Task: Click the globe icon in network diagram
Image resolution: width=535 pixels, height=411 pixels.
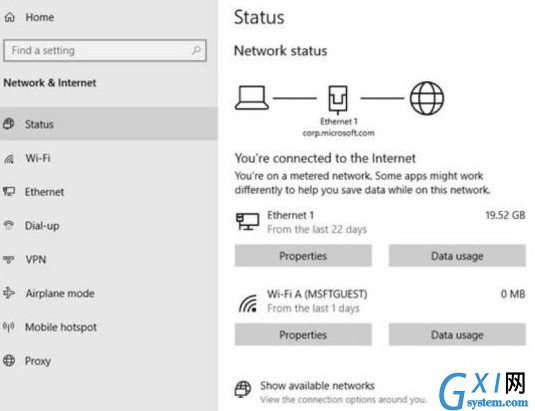Action: pyautogui.click(x=426, y=98)
